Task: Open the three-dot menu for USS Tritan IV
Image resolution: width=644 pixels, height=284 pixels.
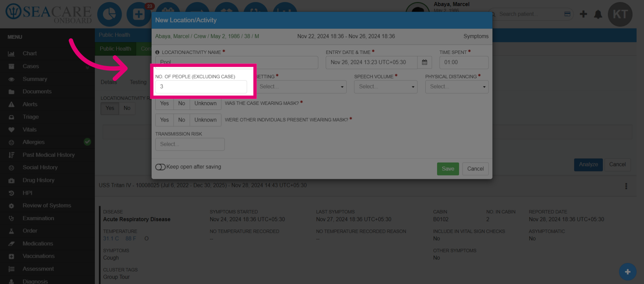Action: [626, 186]
